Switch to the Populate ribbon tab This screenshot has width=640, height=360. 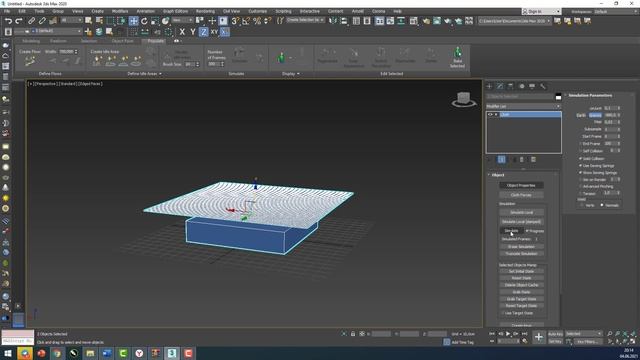[x=156, y=41]
